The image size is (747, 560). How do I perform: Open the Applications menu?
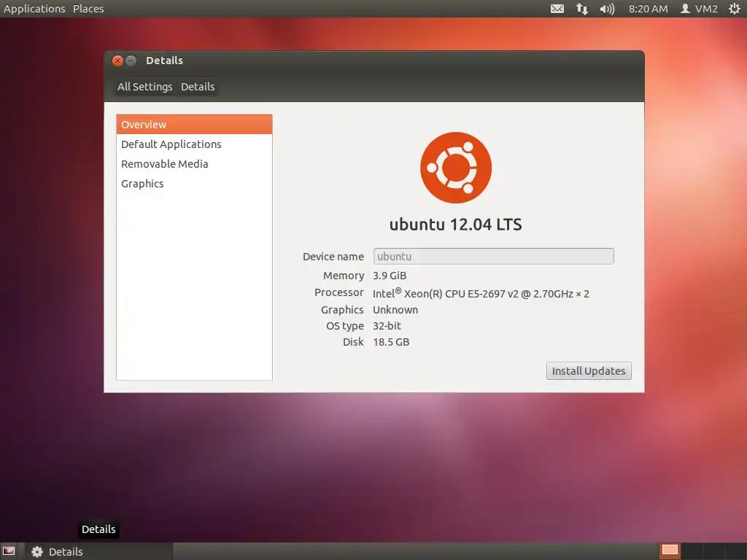point(34,9)
